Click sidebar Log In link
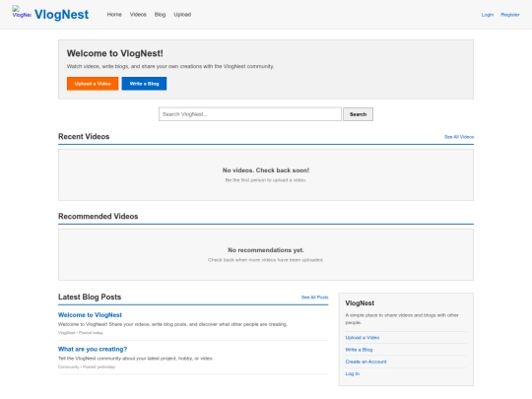The width and height of the screenshot is (532, 399). click(x=353, y=373)
